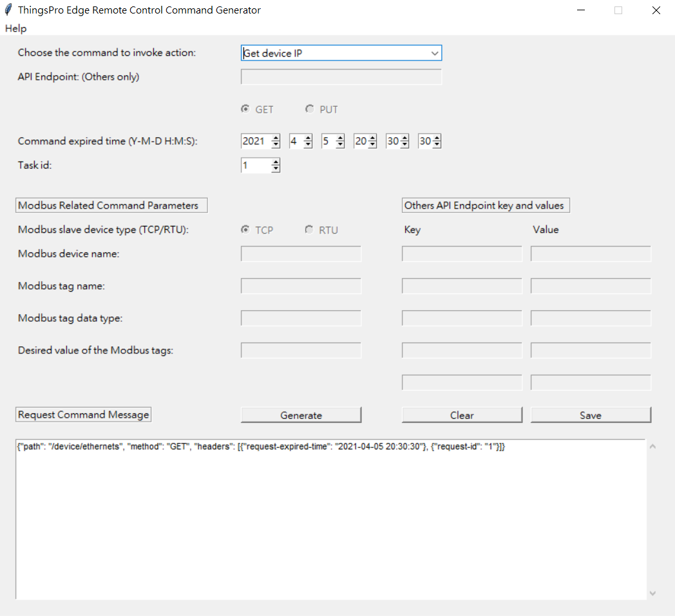This screenshot has width=675, height=616.
Task: Click the API Endpoint input field
Action: (341, 77)
